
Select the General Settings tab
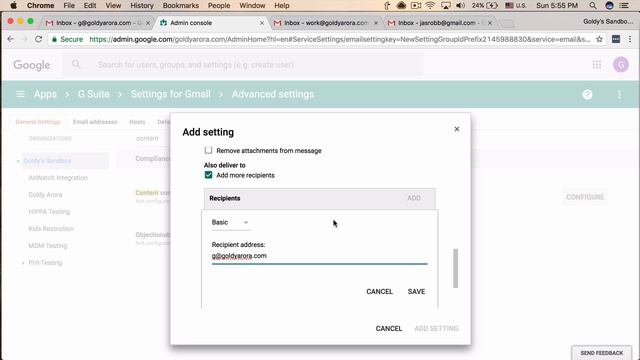[x=38, y=122]
